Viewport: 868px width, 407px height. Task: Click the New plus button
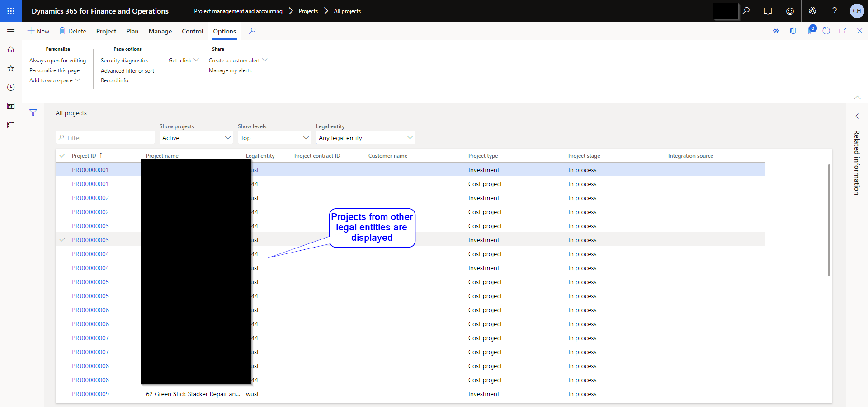click(x=38, y=31)
